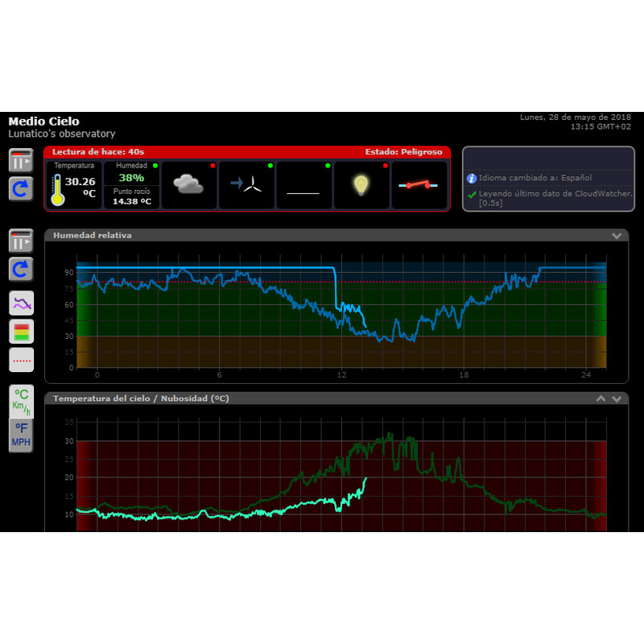644x644 pixels.
Task: Click the red switch relay icon
Action: point(419,184)
